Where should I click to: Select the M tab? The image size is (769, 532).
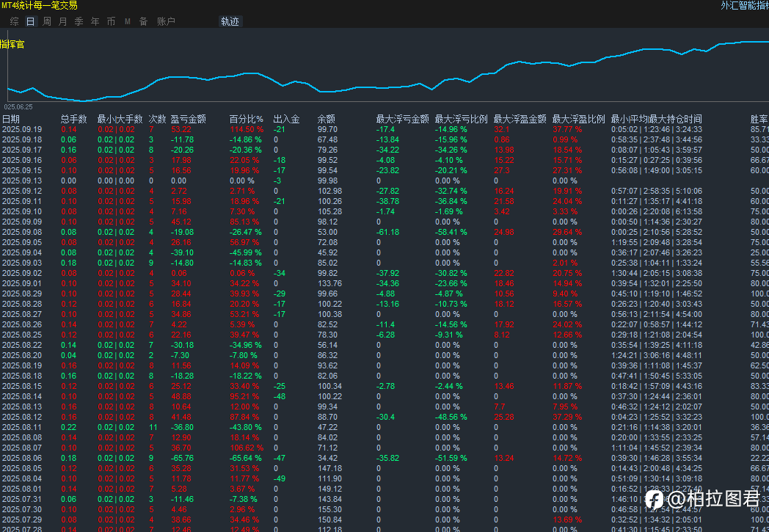[127, 21]
